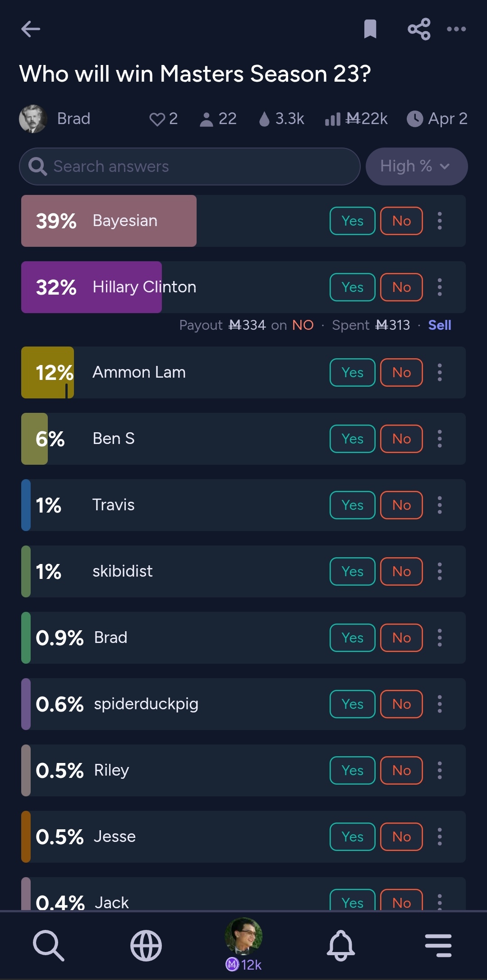
Task: Open notifications bell icon
Action: pyautogui.click(x=341, y=945)
